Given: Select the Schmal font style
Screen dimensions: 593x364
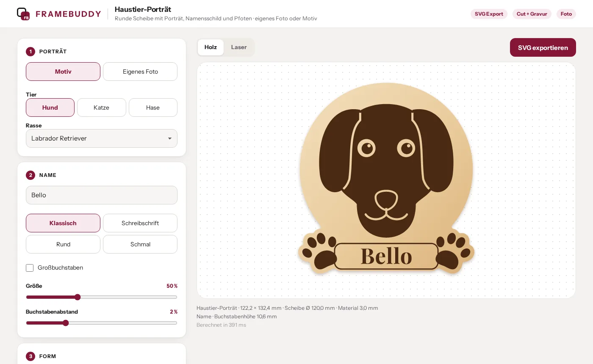Looking at the screenshot, I should [x=140, y=244].
